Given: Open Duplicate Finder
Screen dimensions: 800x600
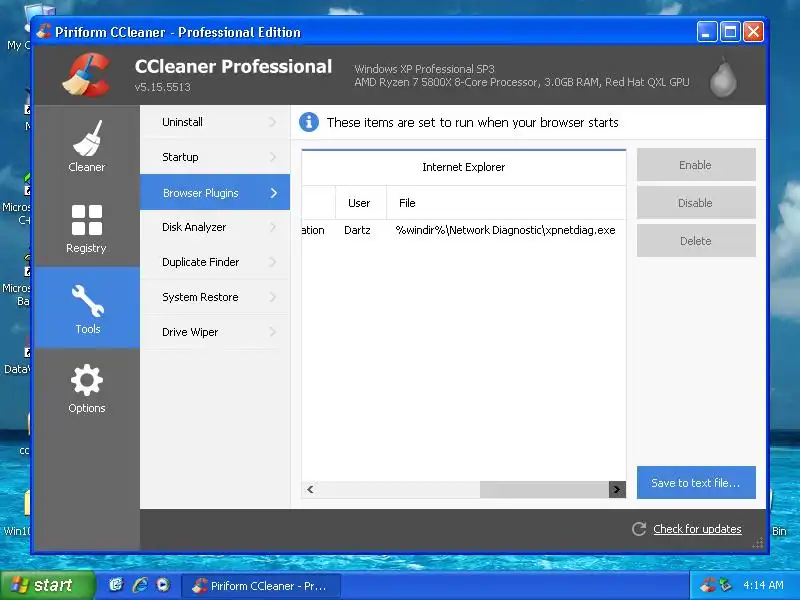Looking at the screenshot, I should [215, 262].
